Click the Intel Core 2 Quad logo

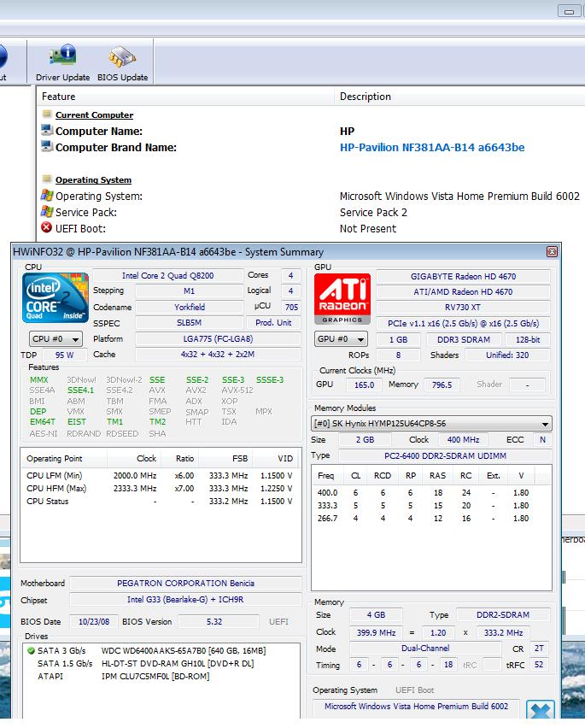pyautogui.click(x=56, y=297)
